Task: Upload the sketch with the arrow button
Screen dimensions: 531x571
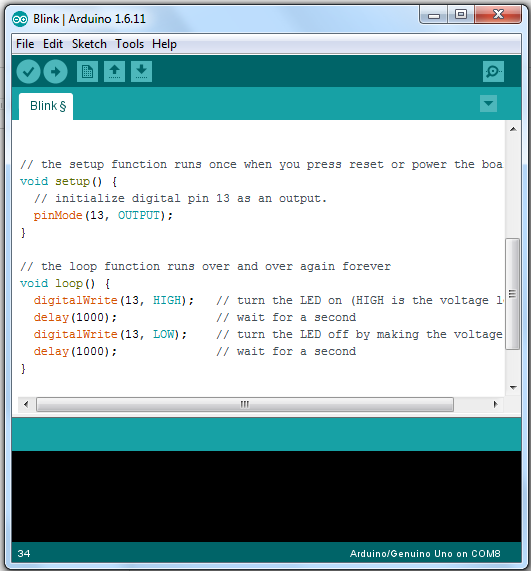Action: coord(55,71)
